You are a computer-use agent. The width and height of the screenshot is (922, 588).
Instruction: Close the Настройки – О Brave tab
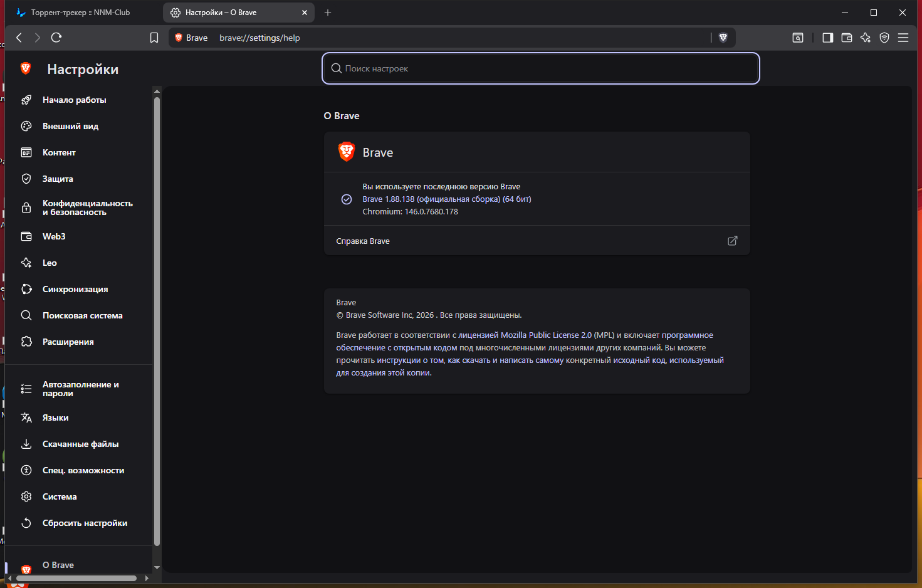[305, 13]
